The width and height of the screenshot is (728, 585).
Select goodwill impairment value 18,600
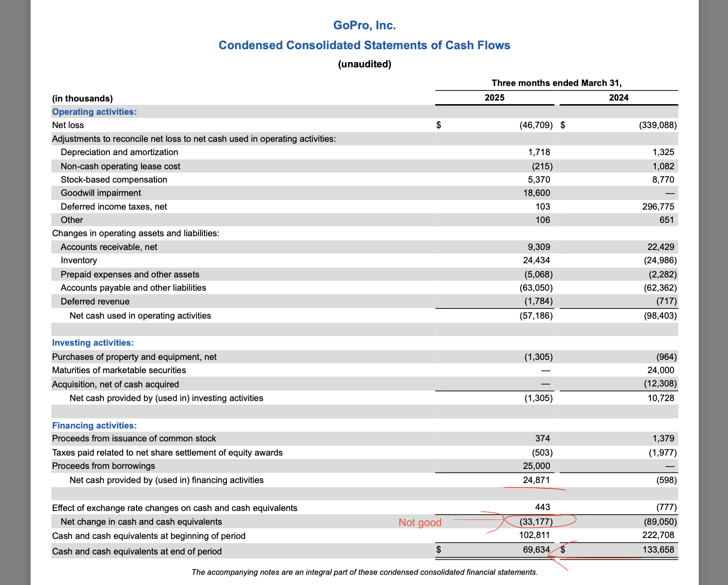537,193
